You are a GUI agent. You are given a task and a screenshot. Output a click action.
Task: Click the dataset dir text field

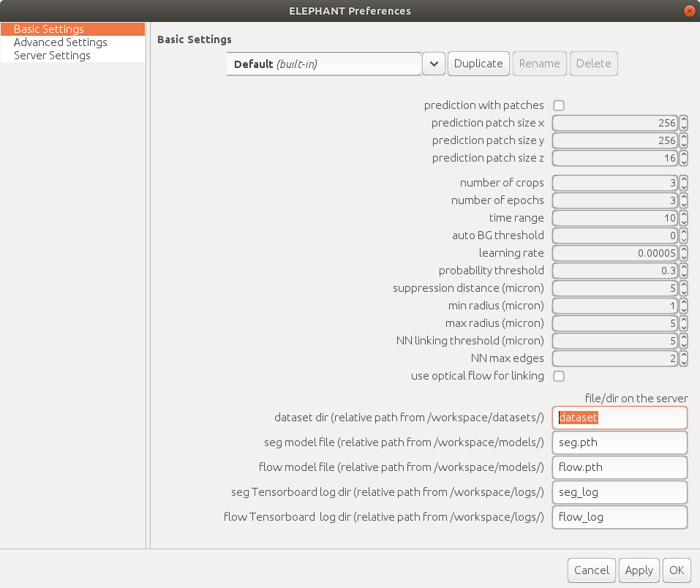pos(620,418)
